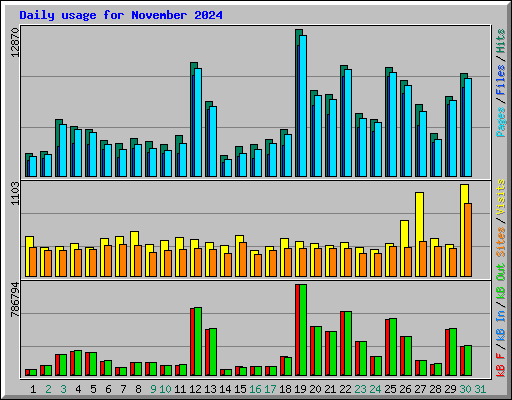Select day 11 on the x-axis
This screenshot has height=400, width=512.
pyautogui.click(x=180, y=389)
